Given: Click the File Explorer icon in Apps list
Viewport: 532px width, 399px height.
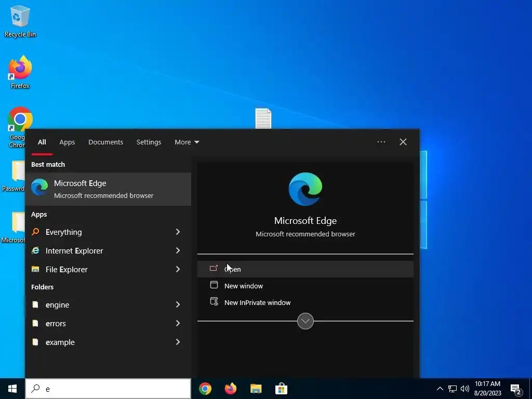Looking at the screenshot, I should point(35,269).
